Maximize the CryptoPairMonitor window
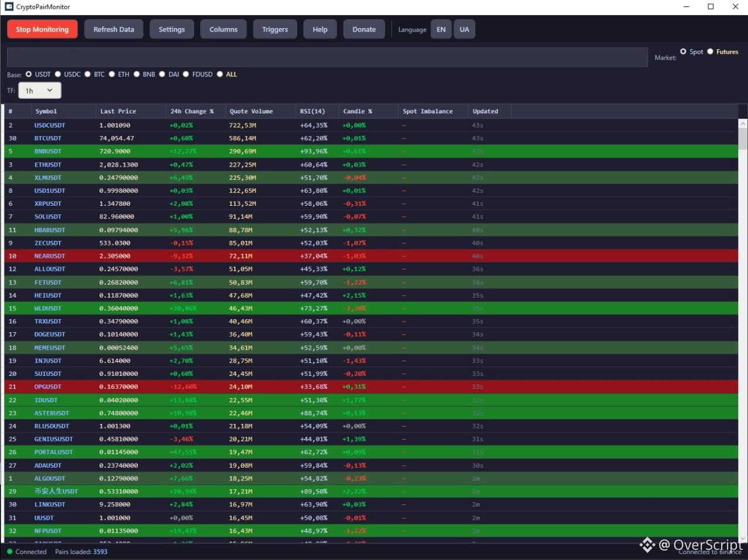The image size is (748, 560). [711, 6]
